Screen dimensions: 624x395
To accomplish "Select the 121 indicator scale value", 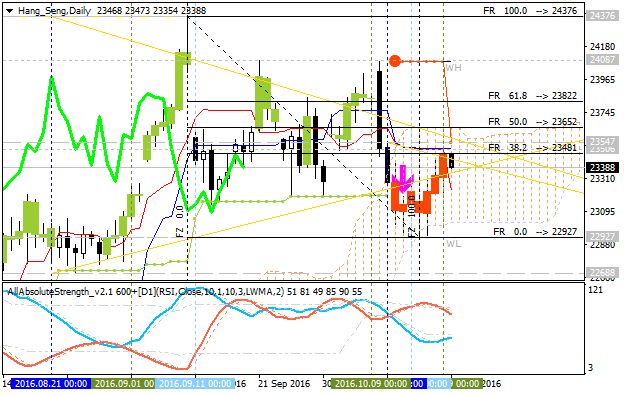I will [x=596, y=290].
